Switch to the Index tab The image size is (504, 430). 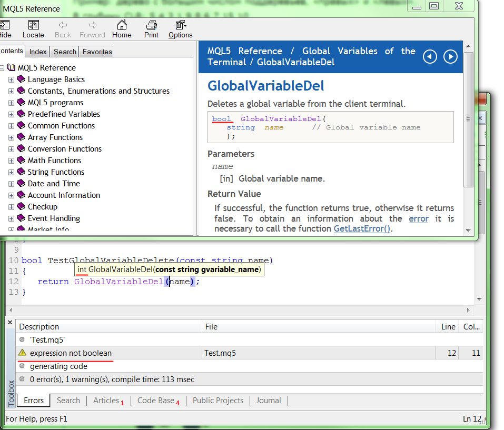click(38, 52)
